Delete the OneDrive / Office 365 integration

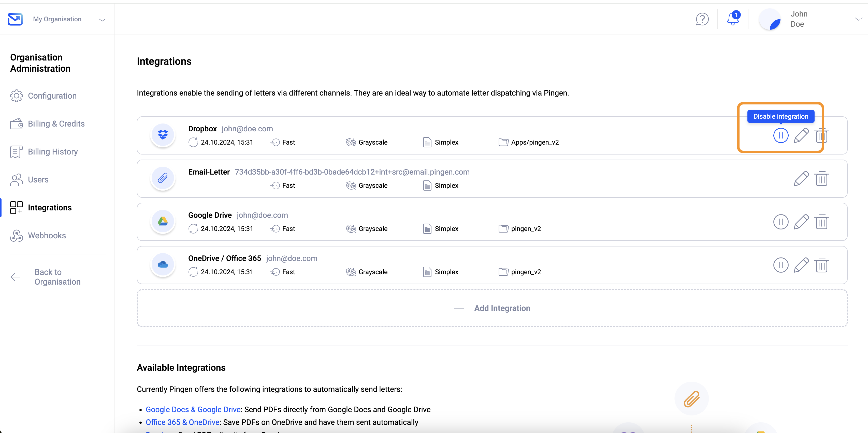(x=821, y=265)
